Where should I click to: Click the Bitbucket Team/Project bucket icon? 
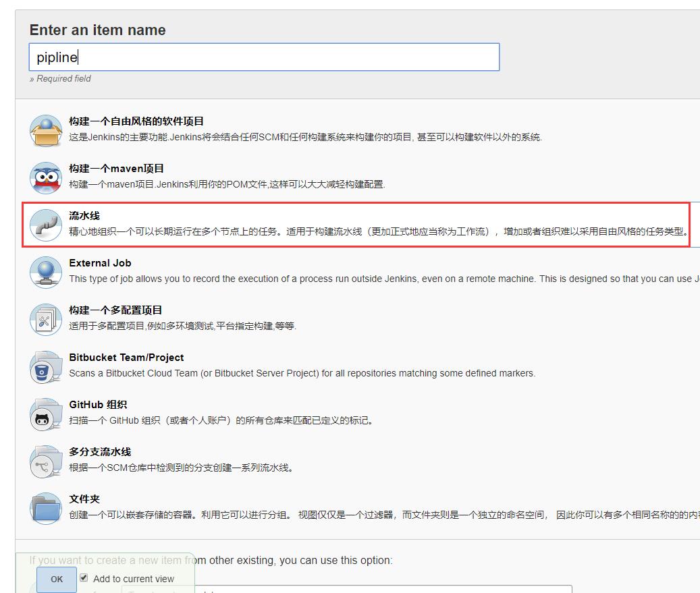(x=45, y=367)
